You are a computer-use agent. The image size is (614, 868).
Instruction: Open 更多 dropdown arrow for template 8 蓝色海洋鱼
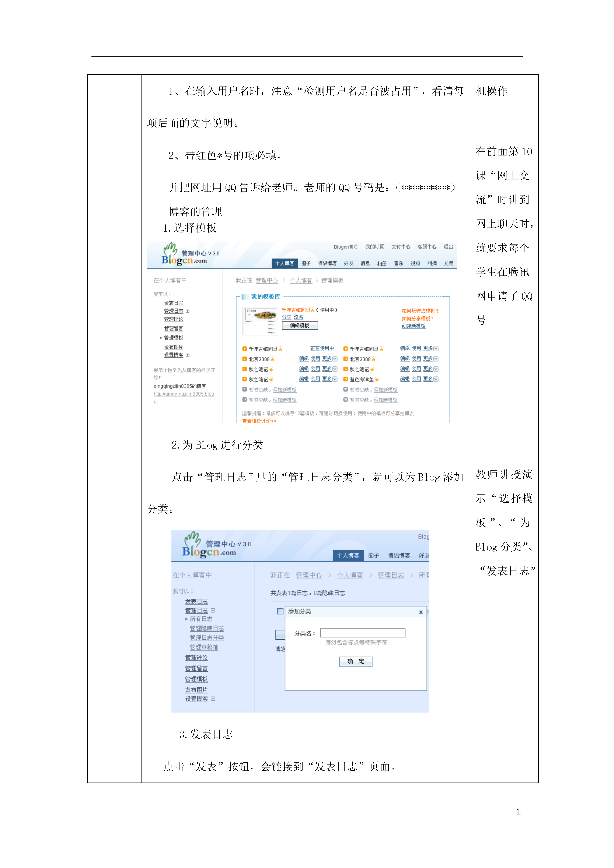(x=436, y=379)
